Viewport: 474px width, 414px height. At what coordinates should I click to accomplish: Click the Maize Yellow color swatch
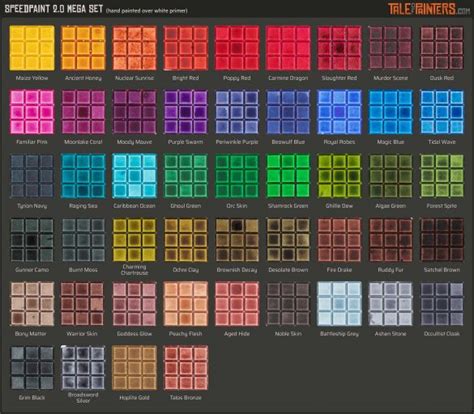pyautogui.click(x=32, y=48)
